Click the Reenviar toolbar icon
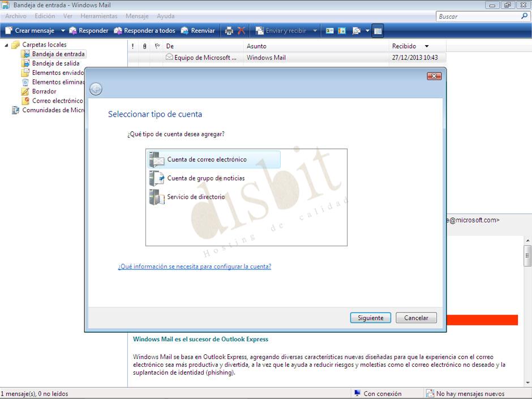The width and height of the screenshot is (532, 399). 197,31
